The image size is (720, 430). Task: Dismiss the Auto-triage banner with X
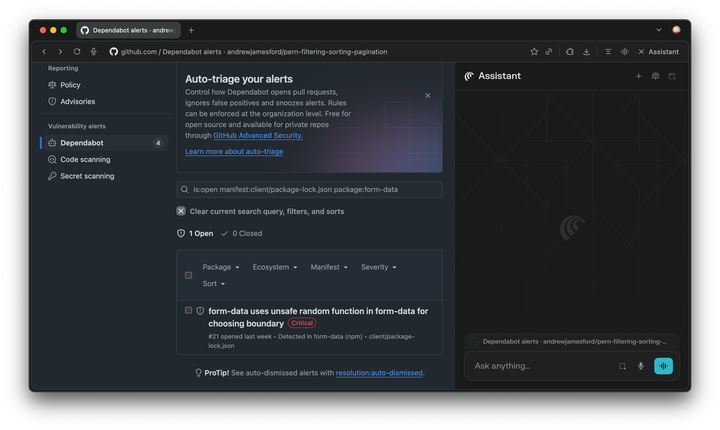point(428,96)
